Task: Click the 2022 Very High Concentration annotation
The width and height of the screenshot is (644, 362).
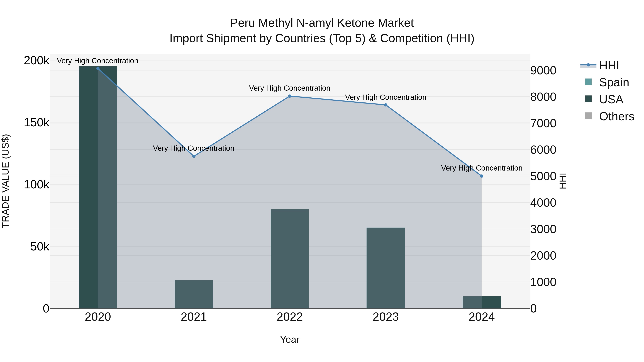Action: 289,88
